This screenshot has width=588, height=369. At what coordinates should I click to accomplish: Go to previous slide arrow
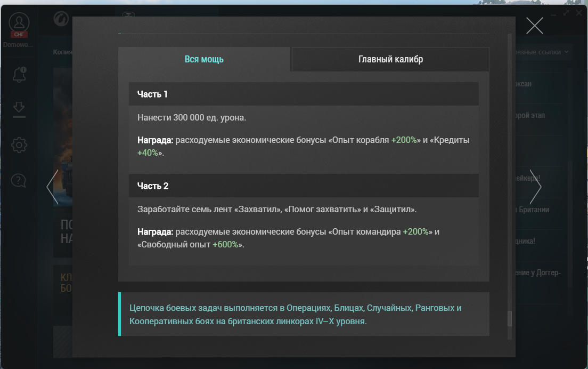tap(53, 187)
